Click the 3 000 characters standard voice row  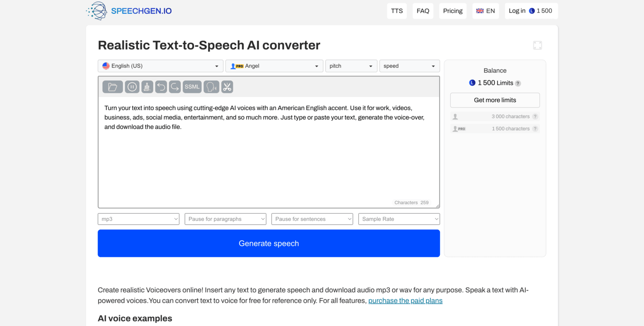pos(495,116)
